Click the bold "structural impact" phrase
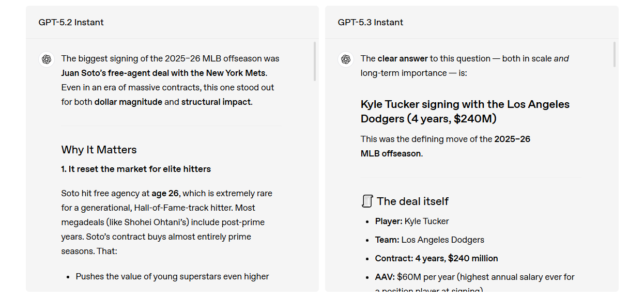The height and width of the screenshot is (299, 644). pos(216,102)
